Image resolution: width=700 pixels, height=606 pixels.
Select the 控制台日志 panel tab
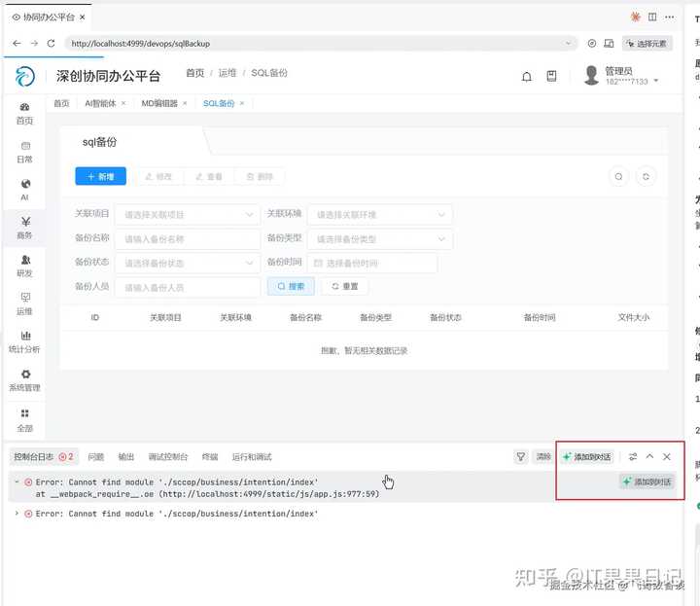pyautogui.click(x=44, y=457)
